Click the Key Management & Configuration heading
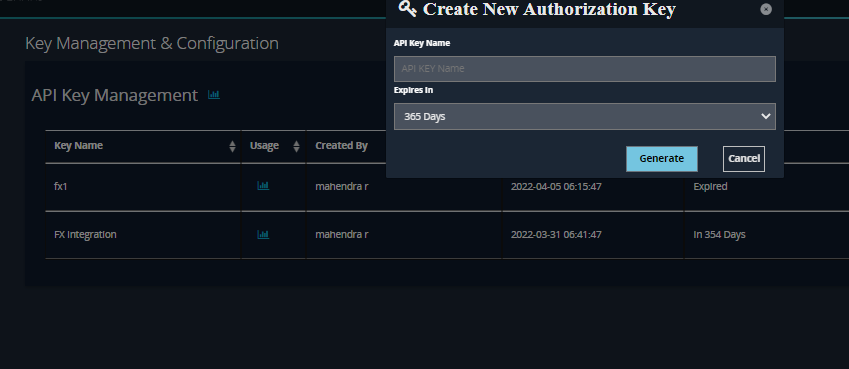This screenshot has height=369, width=849. pyautogui.click(x=152, y=43)
